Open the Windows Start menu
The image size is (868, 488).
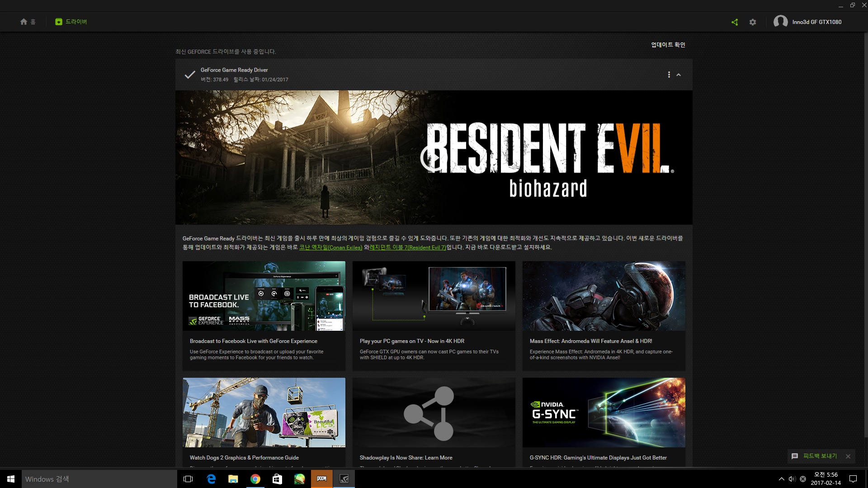coord(11,479)
